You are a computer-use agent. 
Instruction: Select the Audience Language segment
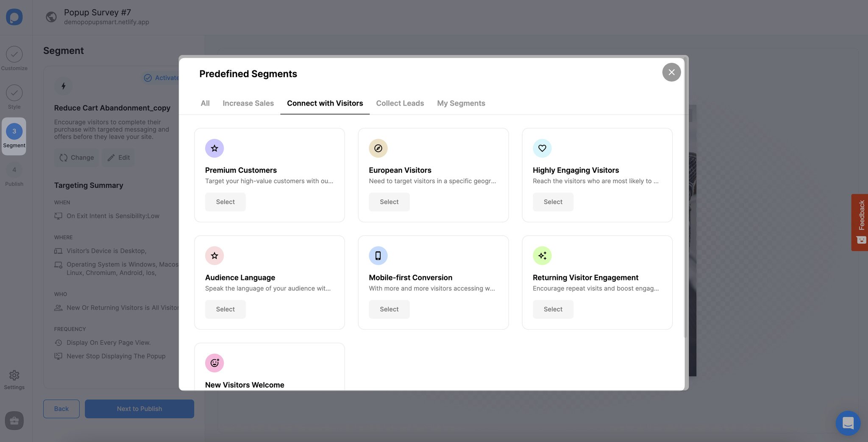(x=225, y=309)
